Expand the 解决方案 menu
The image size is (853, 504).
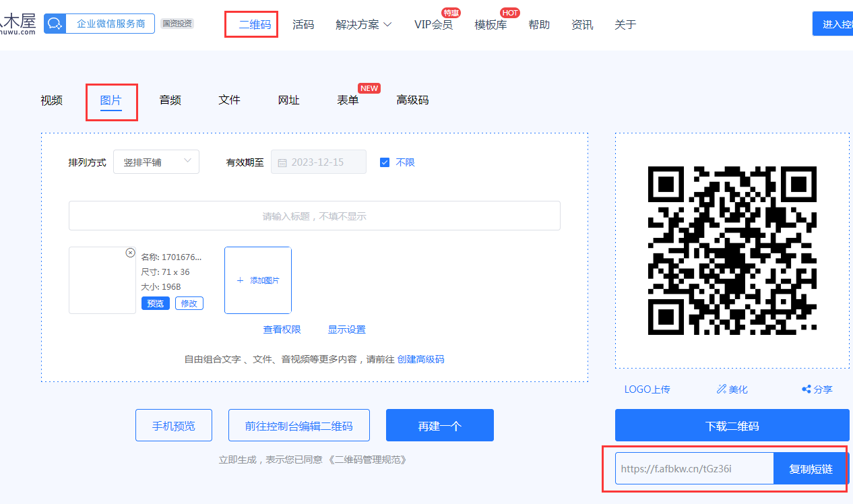point(364,25)
